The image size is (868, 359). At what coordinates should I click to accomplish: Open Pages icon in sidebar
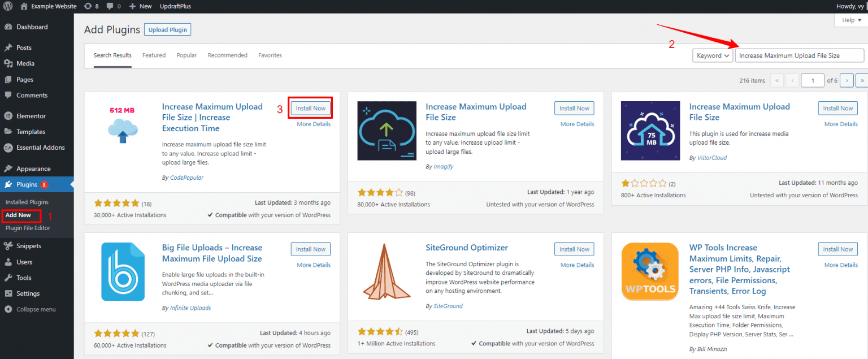pos(8,80)
